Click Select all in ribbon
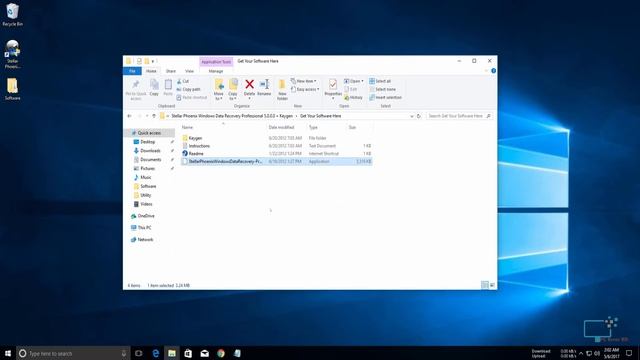The height and width of the screenshot is (360, 640). [x=380, y=81]
